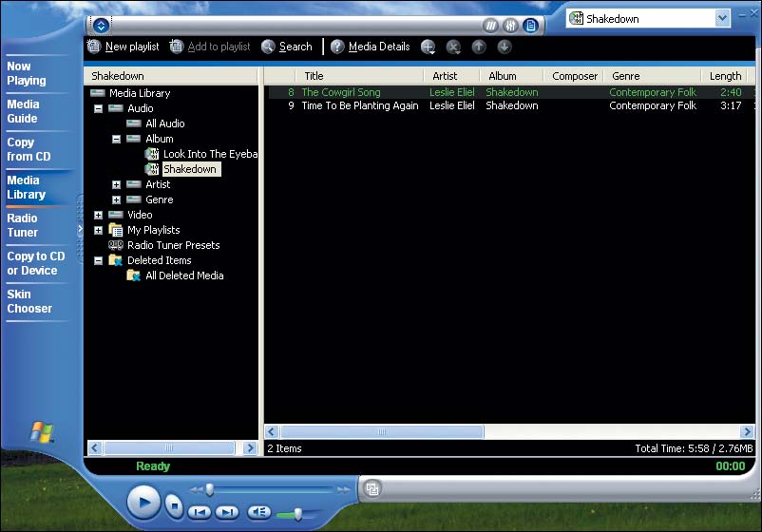762x532 pixels.
Task: Collapse the Album tree node
Action: point(116,140)
